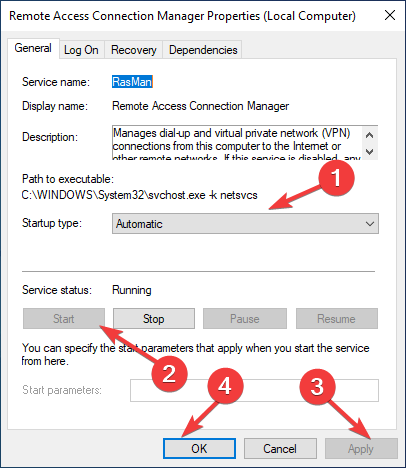Click the Start service button
This screenshot has width=406, height=468.
tap(64, 319)
